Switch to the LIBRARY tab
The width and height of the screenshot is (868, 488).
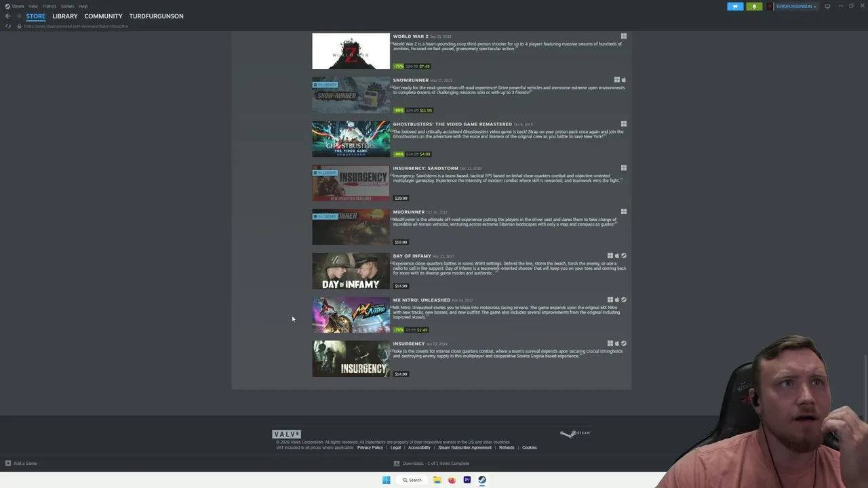coord(65,16)
